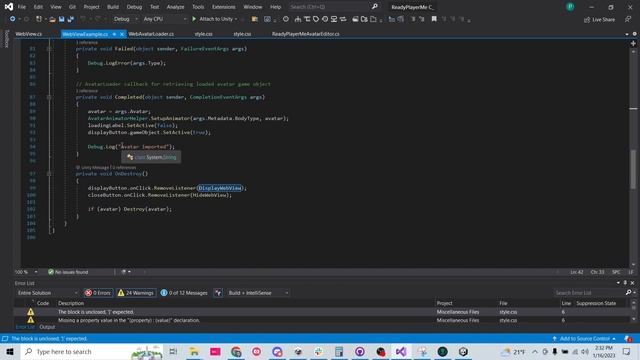Switch to the Output panel tab
Screen dimensions: 640x360
[x=47, y=327]
